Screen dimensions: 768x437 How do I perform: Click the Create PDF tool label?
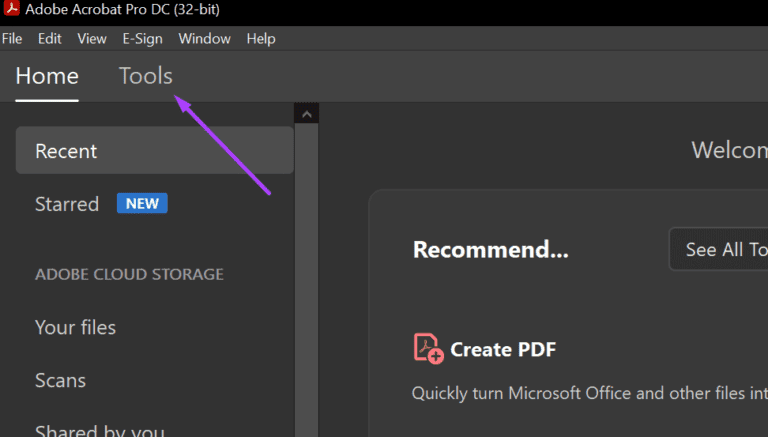point(503,349)
